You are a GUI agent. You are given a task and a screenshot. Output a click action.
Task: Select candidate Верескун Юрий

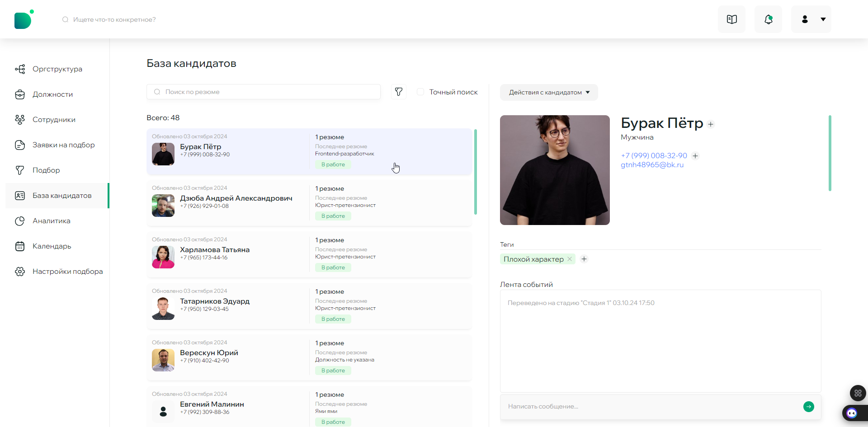coord(309,358)
